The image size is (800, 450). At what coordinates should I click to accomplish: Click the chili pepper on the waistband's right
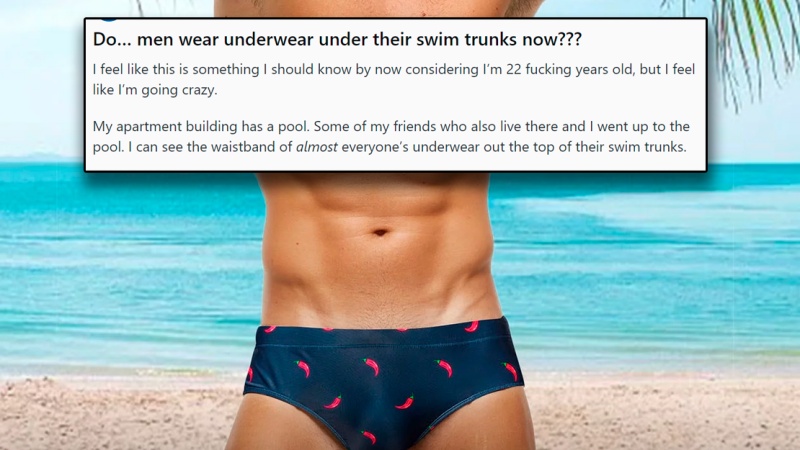pos(471,326)
